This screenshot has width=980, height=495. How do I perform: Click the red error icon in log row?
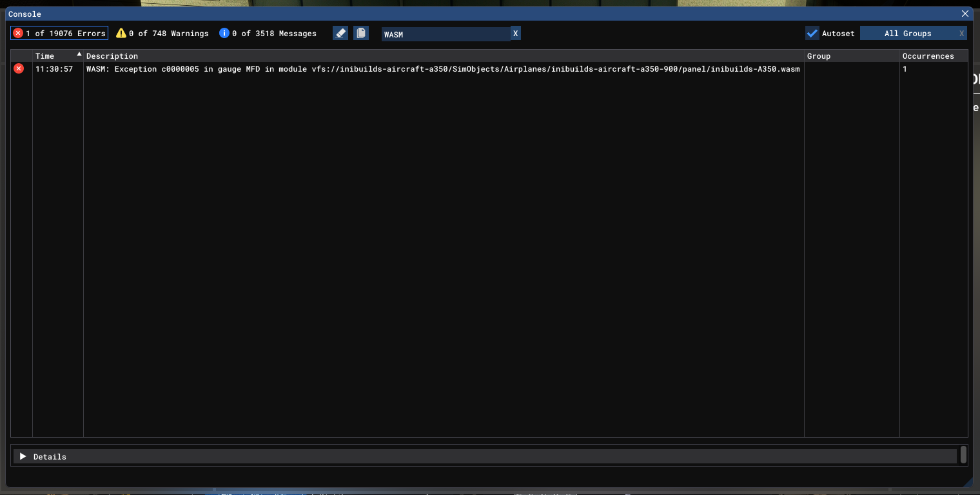[x=19, y=69]
